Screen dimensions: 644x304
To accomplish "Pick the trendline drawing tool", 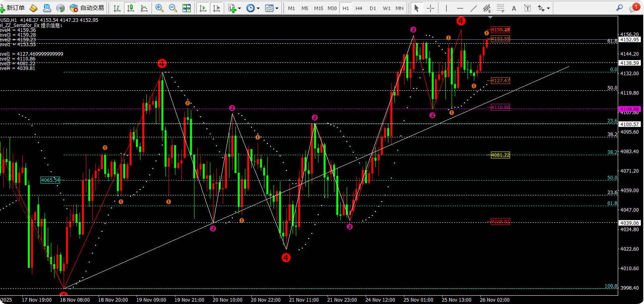I will (x=473, y=8).
